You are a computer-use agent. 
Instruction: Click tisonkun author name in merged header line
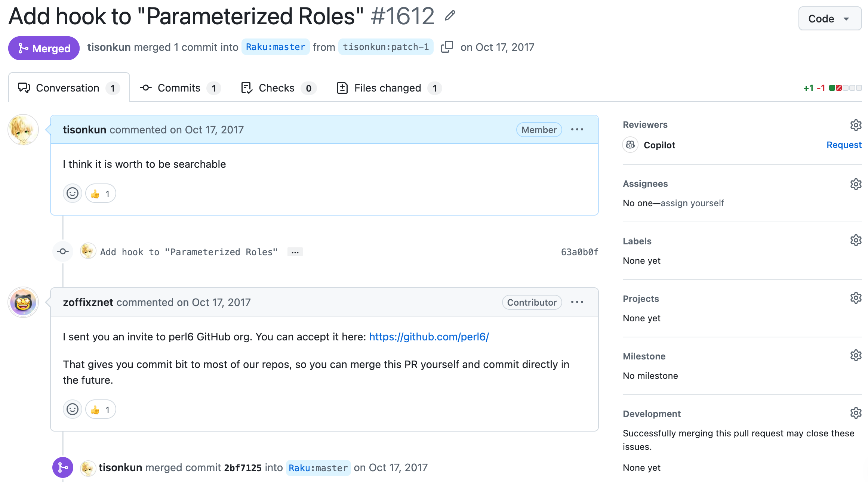[109, 47]
